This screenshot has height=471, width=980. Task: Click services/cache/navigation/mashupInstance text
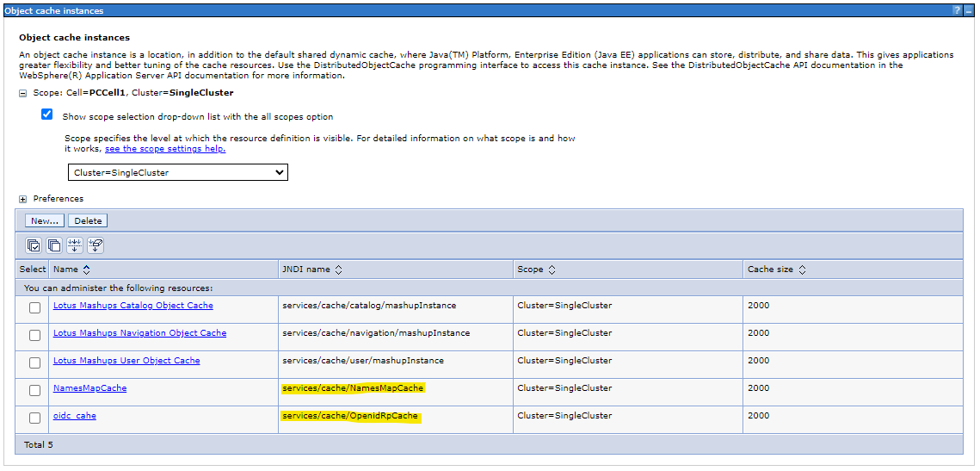click(376, 332)
